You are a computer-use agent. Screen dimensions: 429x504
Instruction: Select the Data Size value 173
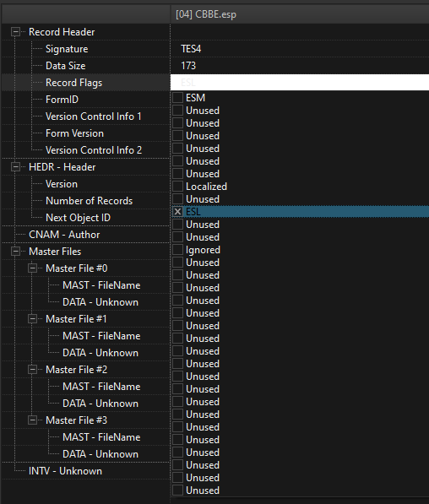coord(188,66)
